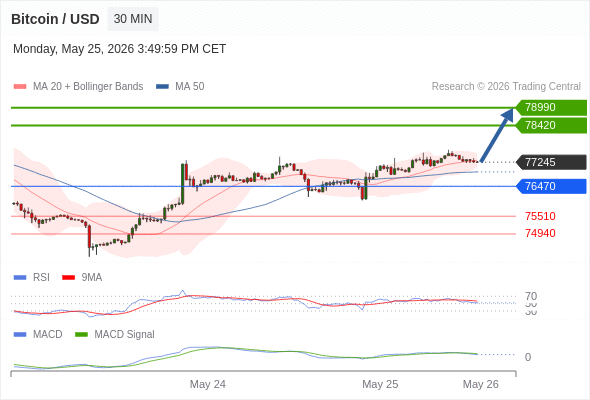Click the blue upward forecast arrow
Viewport: 590px width, 400px height.
(x=497, y=135)
